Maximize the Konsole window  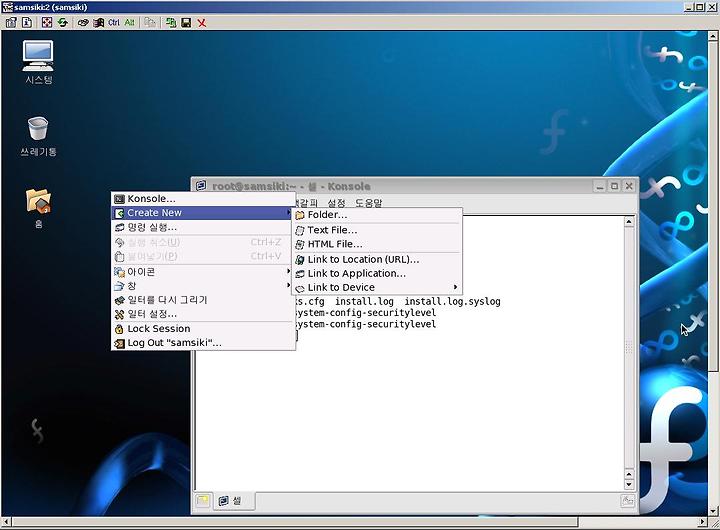pyautogui.click(x=614, y=186)
